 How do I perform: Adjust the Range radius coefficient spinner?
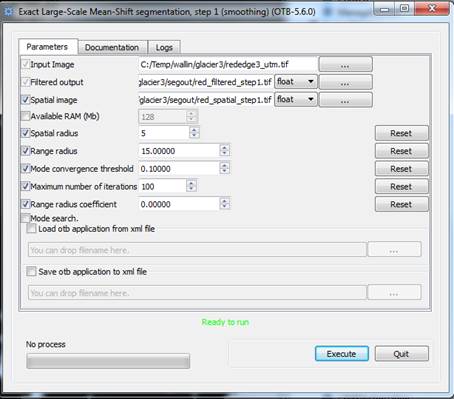[225, 204]
